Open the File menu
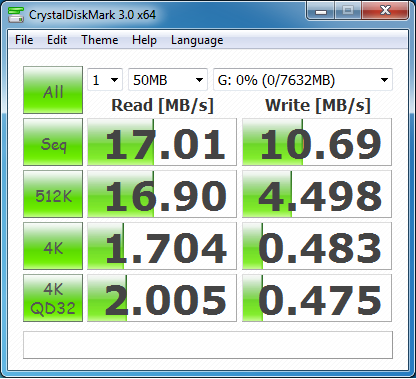This screenshot has height=379, width=416. point(24,40)
